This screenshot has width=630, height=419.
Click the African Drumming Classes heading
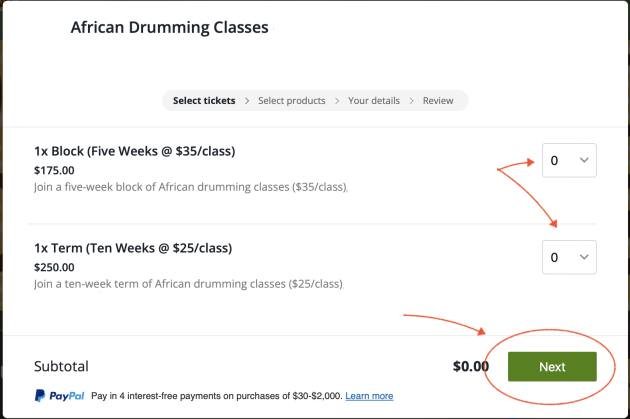(x=170, y=27)
